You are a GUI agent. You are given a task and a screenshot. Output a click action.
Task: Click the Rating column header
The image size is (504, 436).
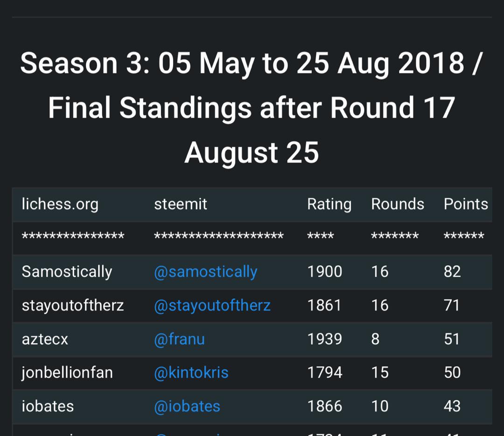pos(329,204)
